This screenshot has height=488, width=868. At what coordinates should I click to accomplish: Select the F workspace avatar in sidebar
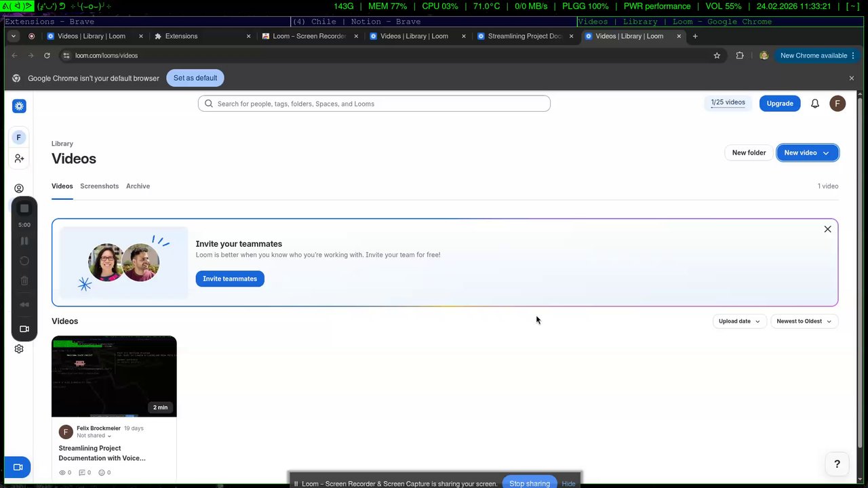[x=19, y=138]
